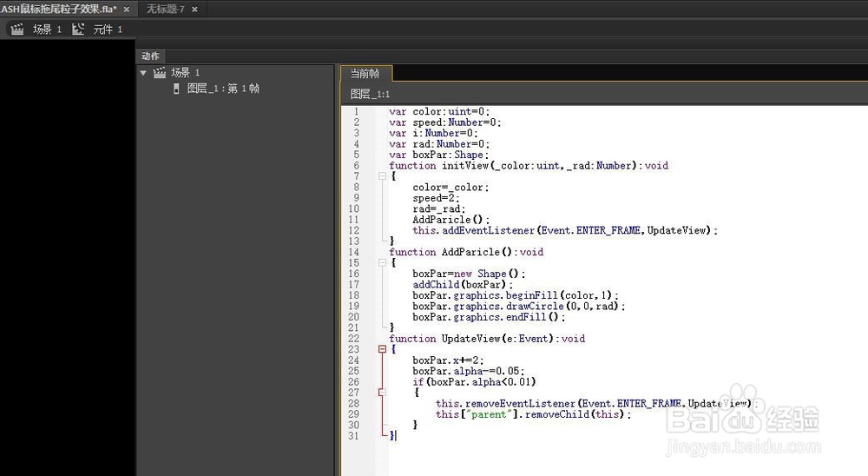
Task: Click the 'var speed:Number=0;' code line
Action: (x=445, y=122)
